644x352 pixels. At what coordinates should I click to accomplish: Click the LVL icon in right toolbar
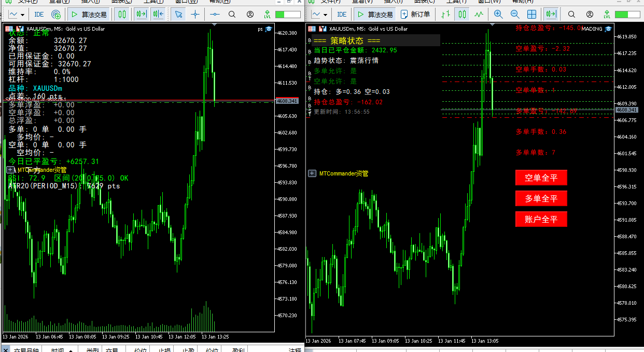pos(606,15)
